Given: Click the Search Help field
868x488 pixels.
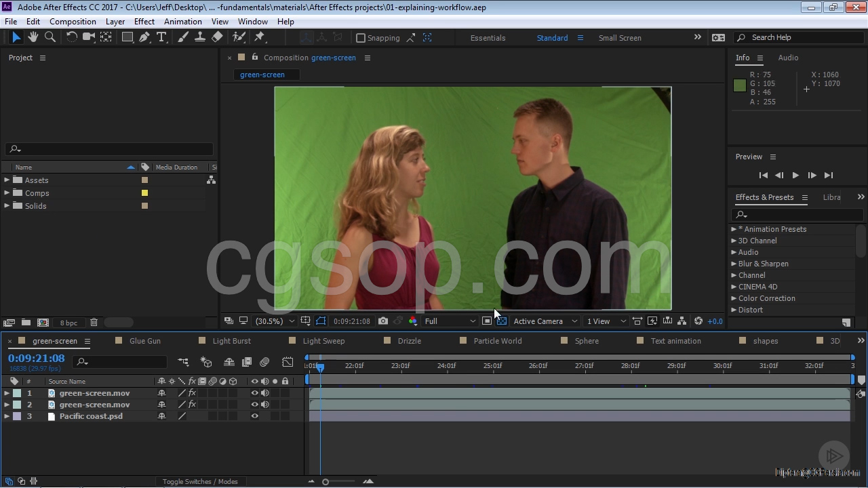Looking at the screenshot, I should pos(799,38).
